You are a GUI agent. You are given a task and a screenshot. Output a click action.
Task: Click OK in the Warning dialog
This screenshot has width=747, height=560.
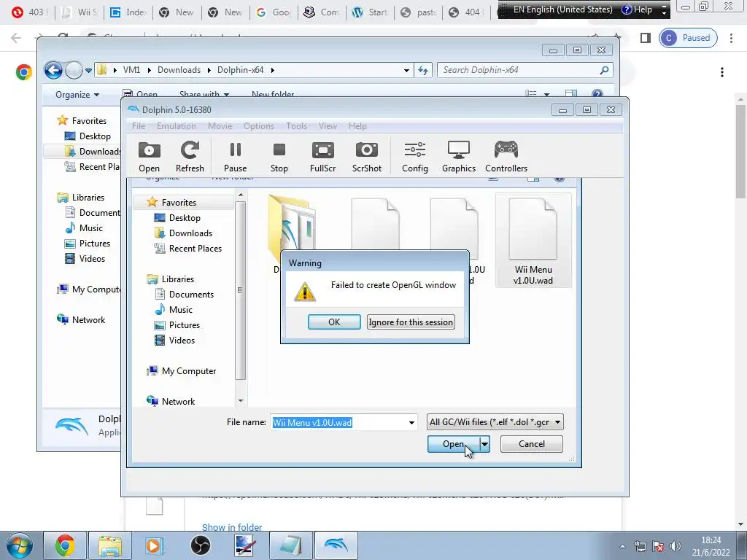[334, 322]
